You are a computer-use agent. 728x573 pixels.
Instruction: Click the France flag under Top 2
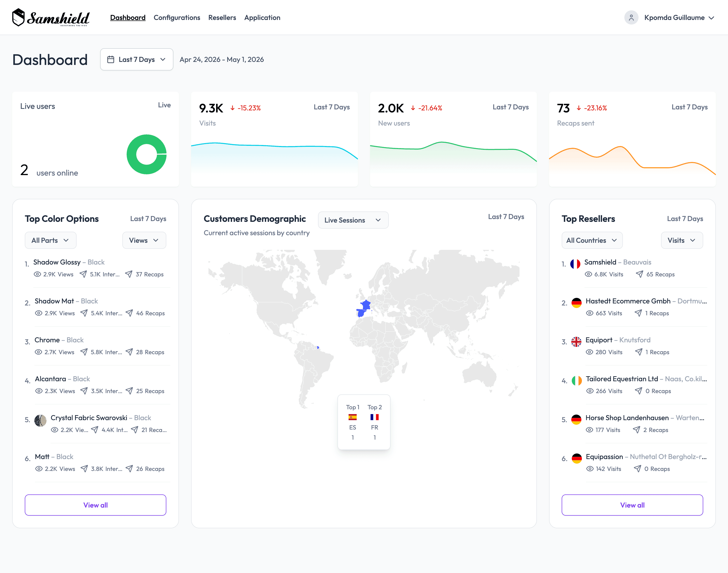pyautogui.click(x=375, y=417)
